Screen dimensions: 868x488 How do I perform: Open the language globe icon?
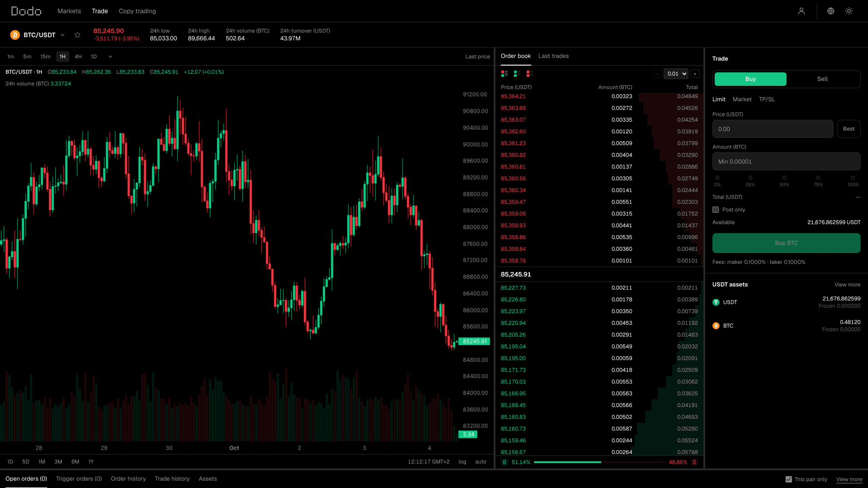830,11
